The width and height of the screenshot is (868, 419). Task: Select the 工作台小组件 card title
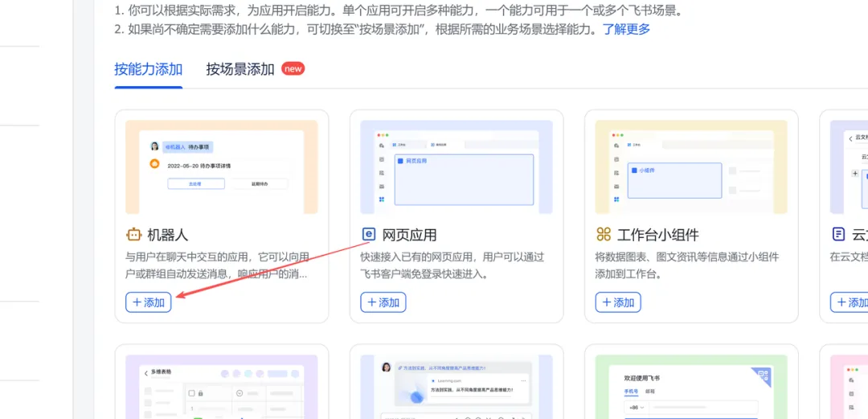[x=657, y=235]
